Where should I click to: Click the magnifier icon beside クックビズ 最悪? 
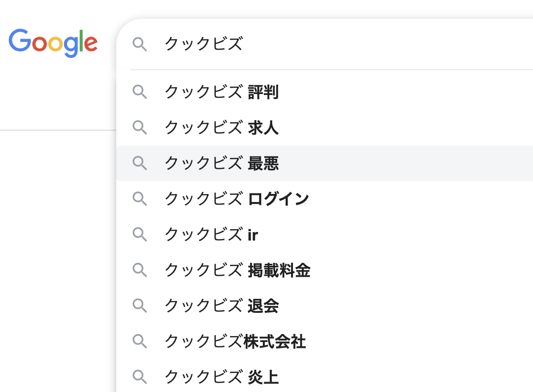point(140,163)
